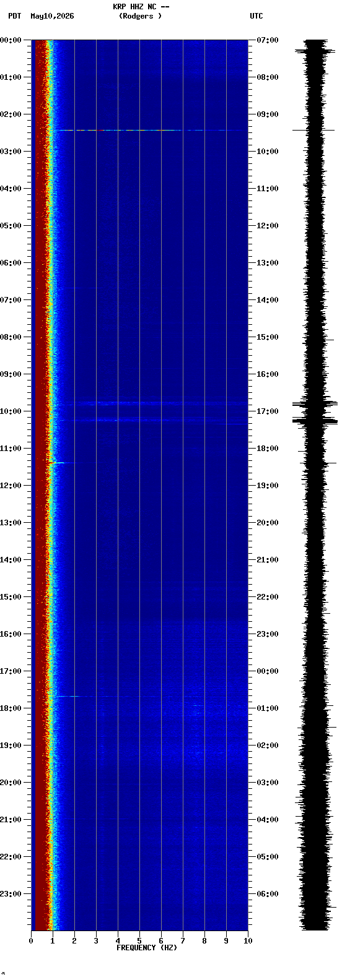Screen dimensions: 342x980
Task: Click the 06:00 UTC time label
Action: click(268, 894)
